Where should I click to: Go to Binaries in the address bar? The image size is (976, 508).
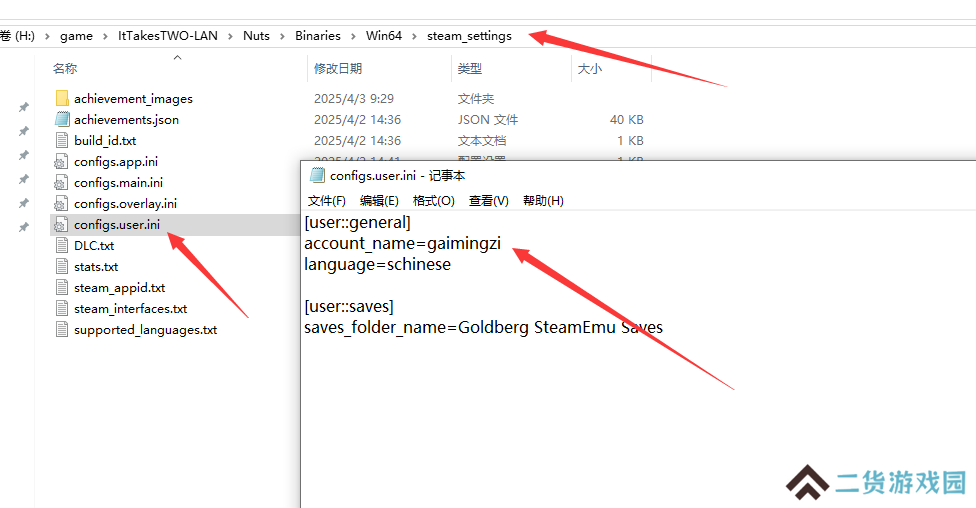point(318,35)
